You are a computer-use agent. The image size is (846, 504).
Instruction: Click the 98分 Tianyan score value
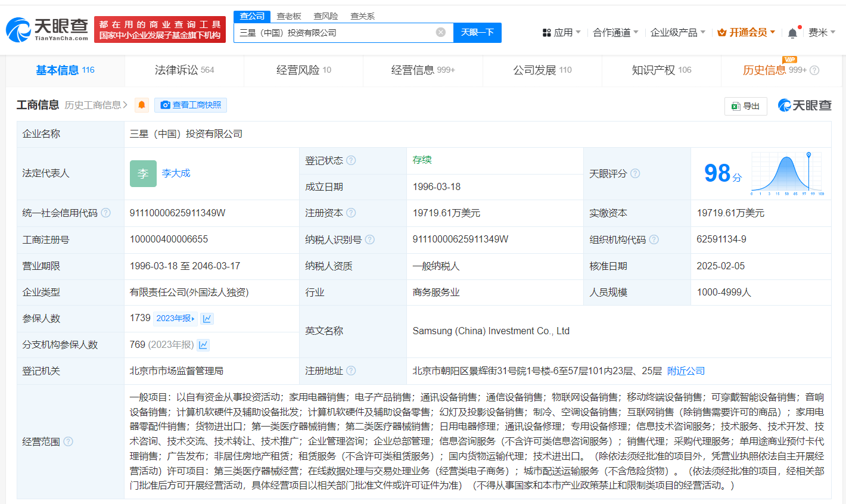click(723, 173)
